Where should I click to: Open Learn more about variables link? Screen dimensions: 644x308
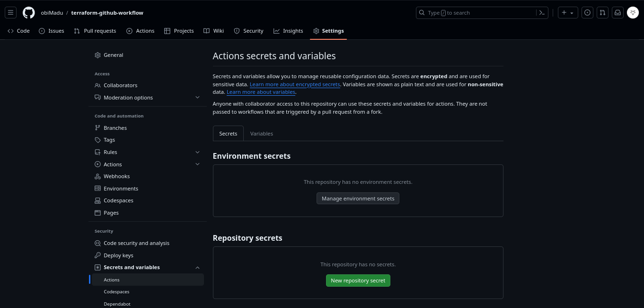pyautogui.click(x=261, y=92)
